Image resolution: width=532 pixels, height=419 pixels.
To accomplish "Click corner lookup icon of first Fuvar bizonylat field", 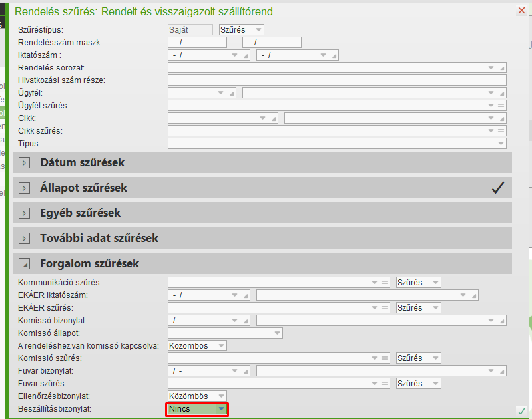I will [246, 372].
